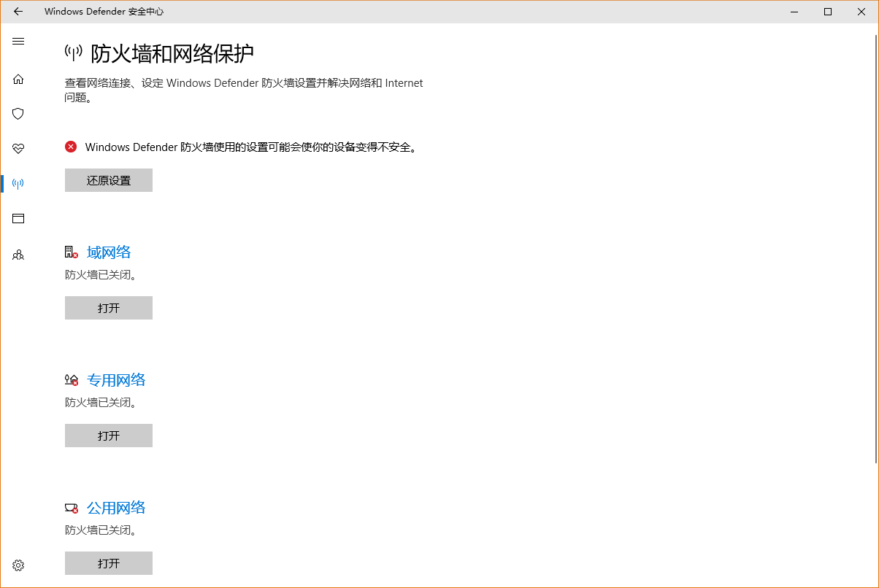Open the hamburger navigation menu
The height and width of the screenshot is (588, 879).
18,42
